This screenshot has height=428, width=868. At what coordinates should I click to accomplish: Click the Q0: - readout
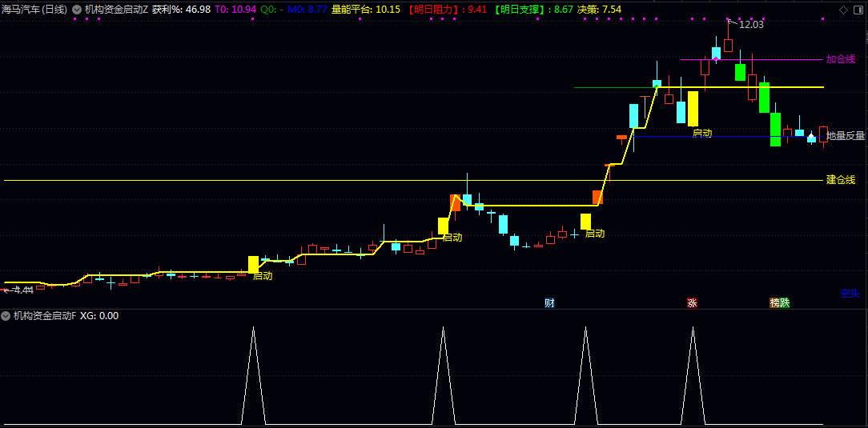(x=271, y=10)
